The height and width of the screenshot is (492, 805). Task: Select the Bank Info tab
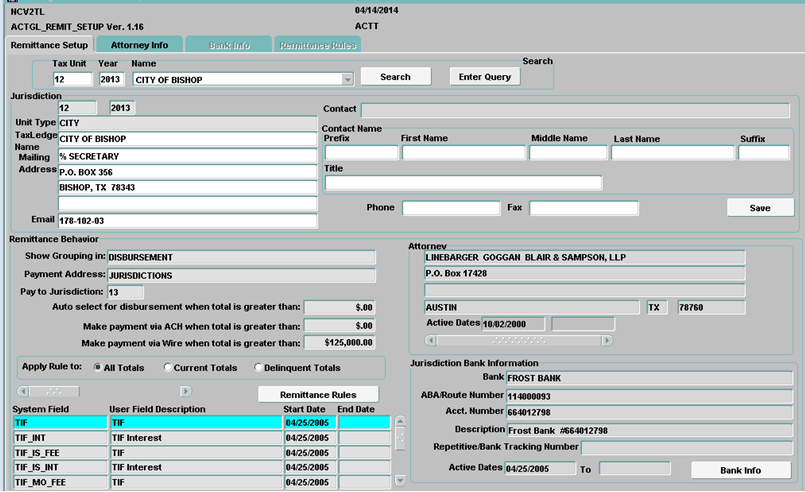(x=229, y=45)
